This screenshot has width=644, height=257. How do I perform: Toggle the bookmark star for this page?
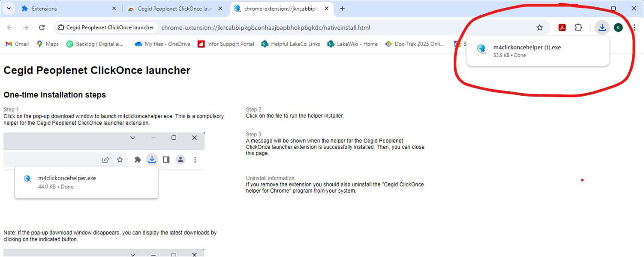click(x=540, y=27)
